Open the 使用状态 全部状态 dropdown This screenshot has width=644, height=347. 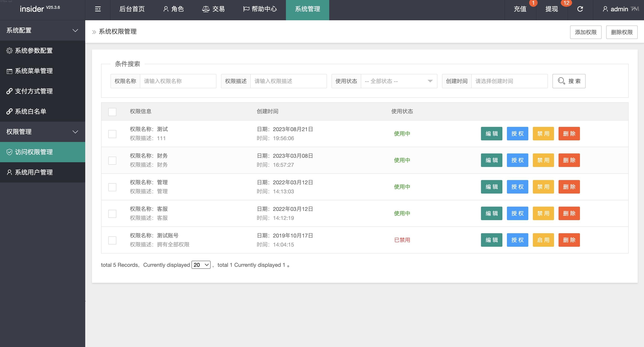click(x=399, y=81)
